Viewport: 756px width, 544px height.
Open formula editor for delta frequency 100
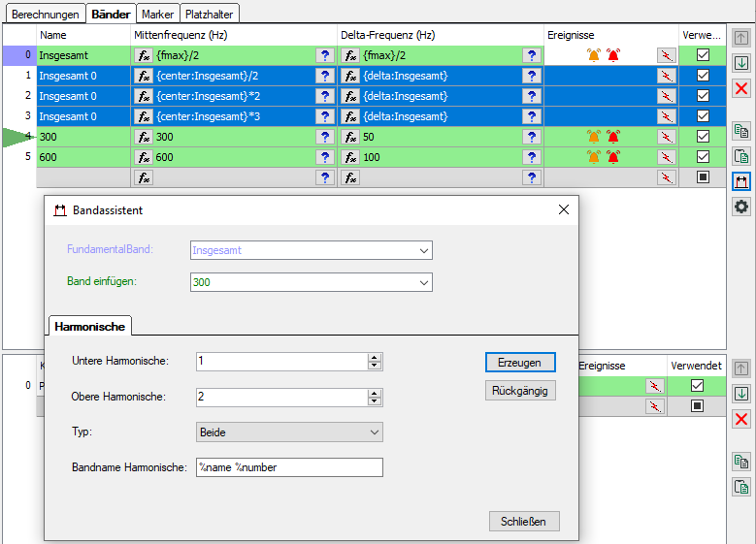click(350, 157)
